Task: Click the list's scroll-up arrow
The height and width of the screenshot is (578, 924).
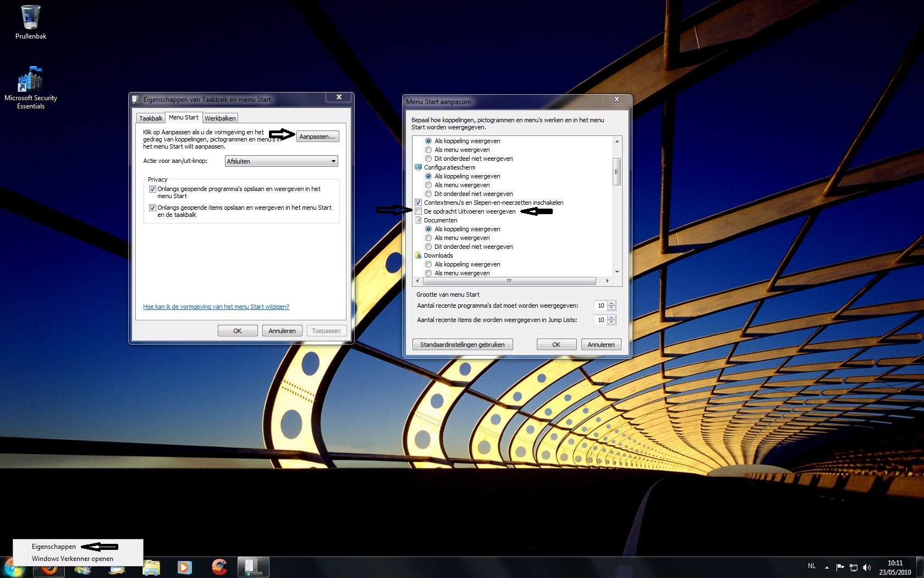Action: pyautogui.click(x=617, y=141)
